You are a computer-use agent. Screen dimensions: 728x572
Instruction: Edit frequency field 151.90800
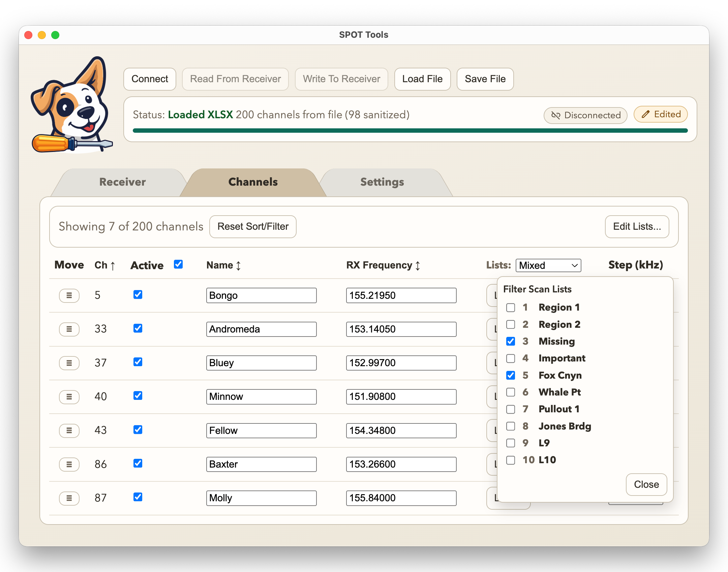pyautogui.click(x=401, y=396)
